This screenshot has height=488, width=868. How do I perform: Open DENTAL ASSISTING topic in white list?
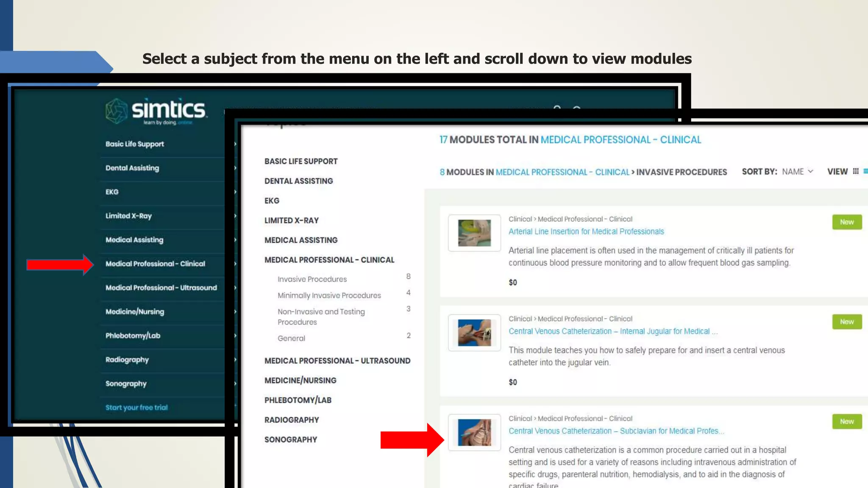pyautogui.click(x=298, y=181)
